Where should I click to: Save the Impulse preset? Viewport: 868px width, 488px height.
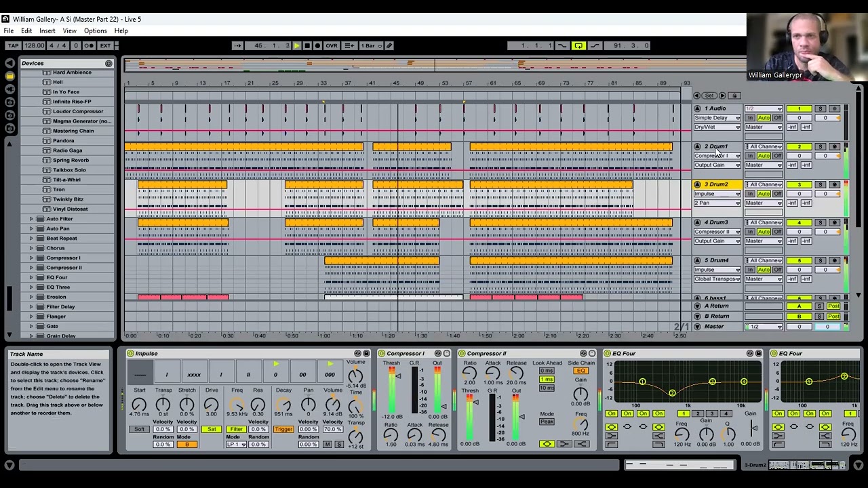point(366,353)
